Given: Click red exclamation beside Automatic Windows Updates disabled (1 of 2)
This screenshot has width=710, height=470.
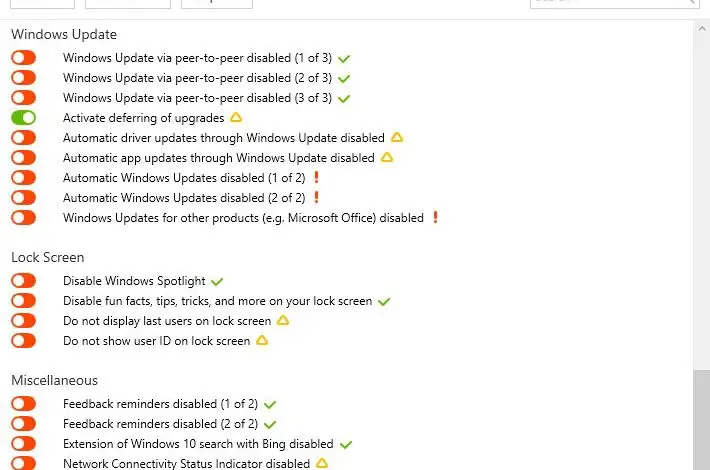Looking at the screenshot, I should point(316,178).
